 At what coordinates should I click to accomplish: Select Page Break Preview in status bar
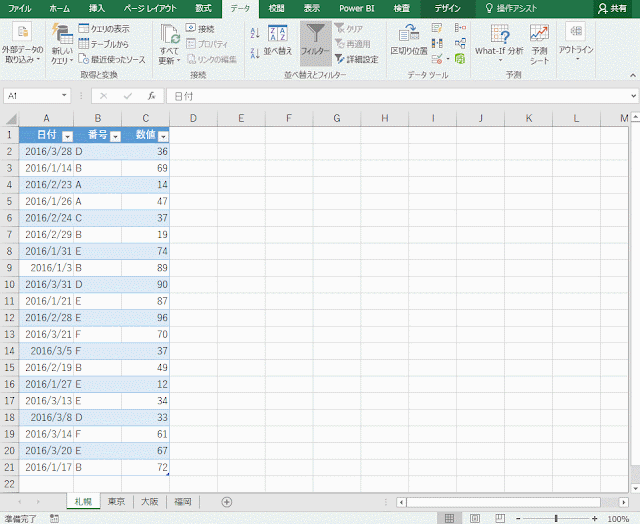pyautogui.click(x=500, y=519)
